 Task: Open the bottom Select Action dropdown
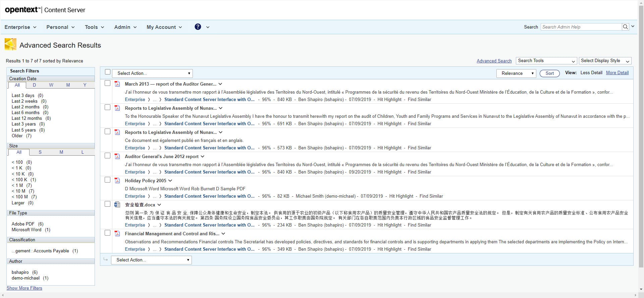[x=152, y=260]
